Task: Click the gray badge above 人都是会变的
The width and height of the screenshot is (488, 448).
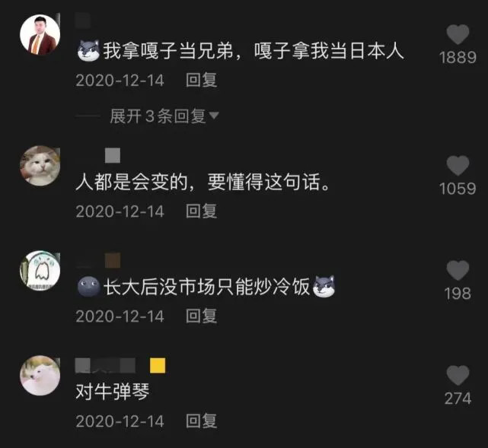Action: (113, 155)
